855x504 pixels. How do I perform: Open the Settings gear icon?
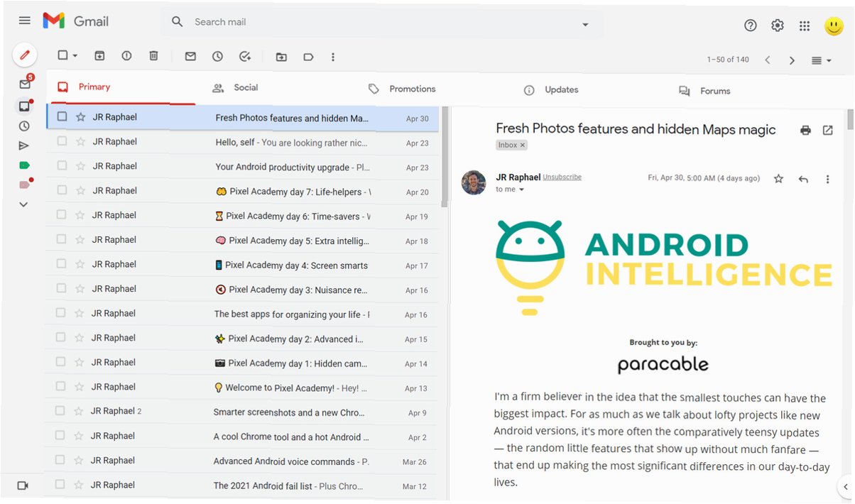[x=778, y=26]
